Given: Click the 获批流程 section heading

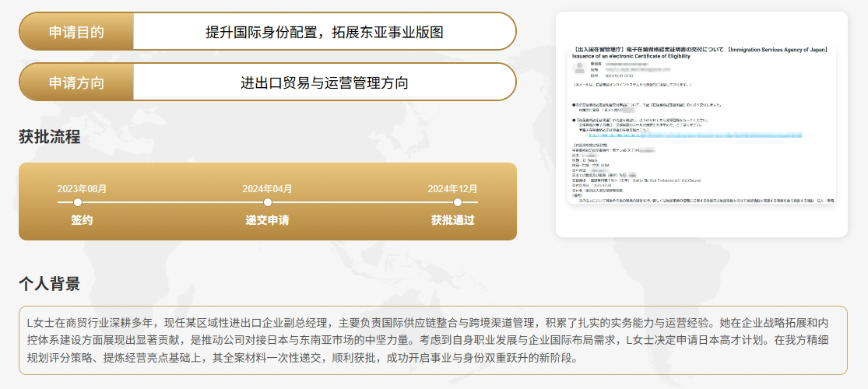Looking at the screenshot, I should [x=50, y=137].
